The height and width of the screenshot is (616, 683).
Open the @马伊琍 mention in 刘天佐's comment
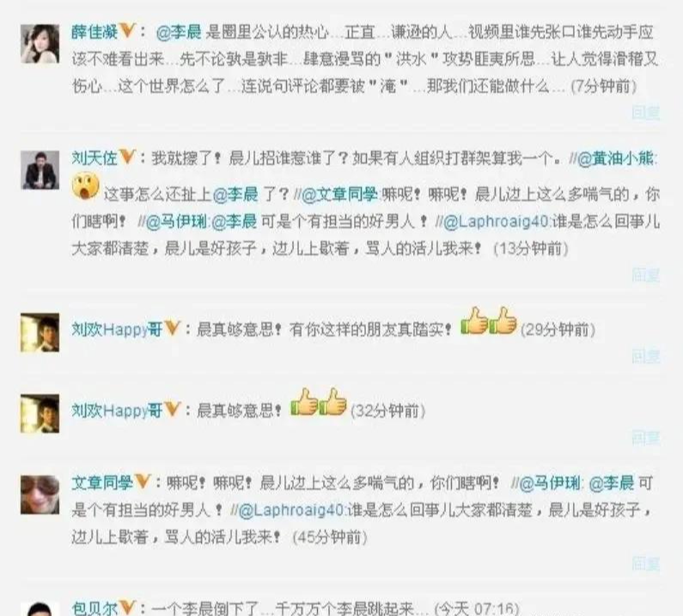tap(176, 222)
